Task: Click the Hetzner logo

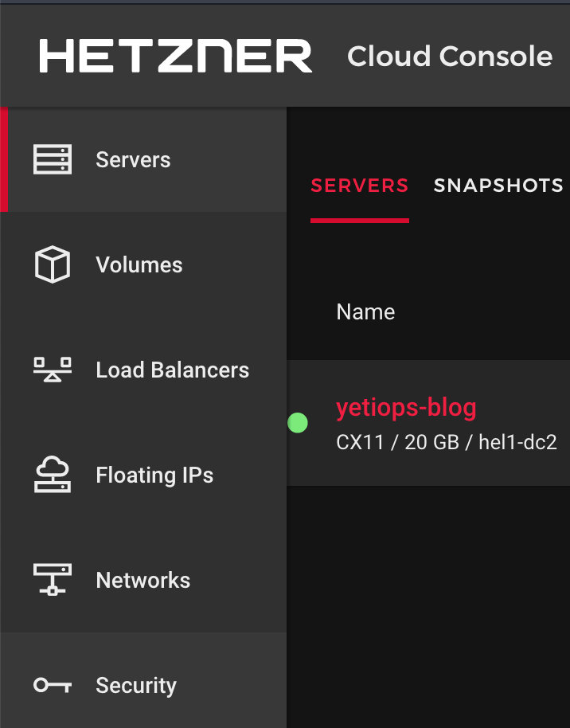Action: (x=176, y=57)
